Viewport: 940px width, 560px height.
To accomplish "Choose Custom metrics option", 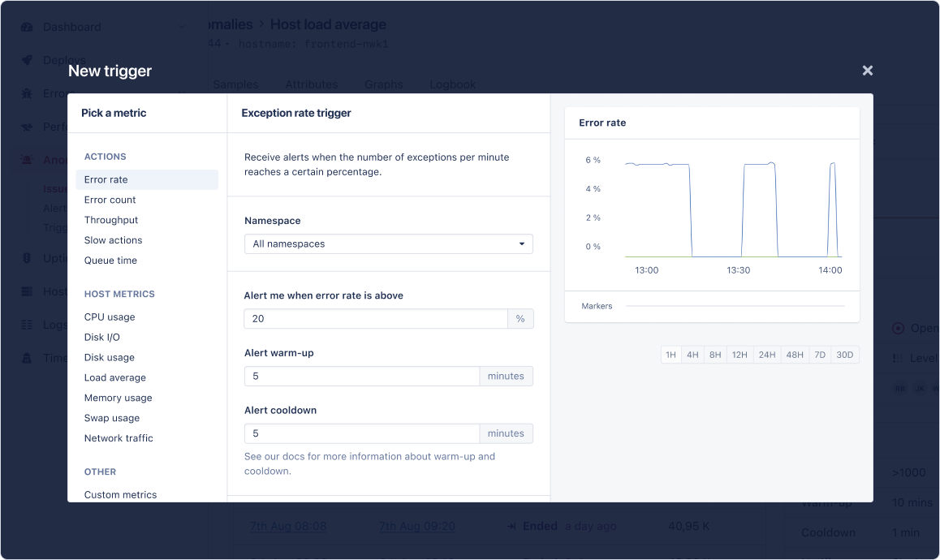I will 120,494.
